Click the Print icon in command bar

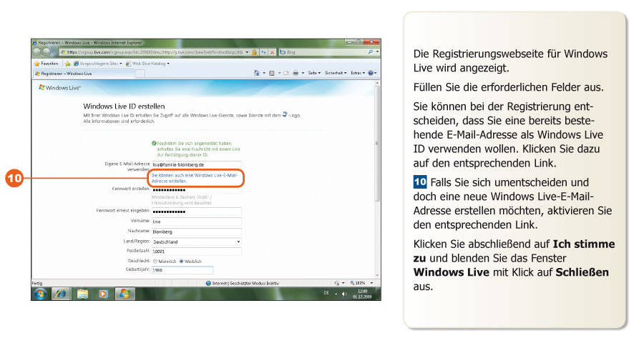[295, 73]
